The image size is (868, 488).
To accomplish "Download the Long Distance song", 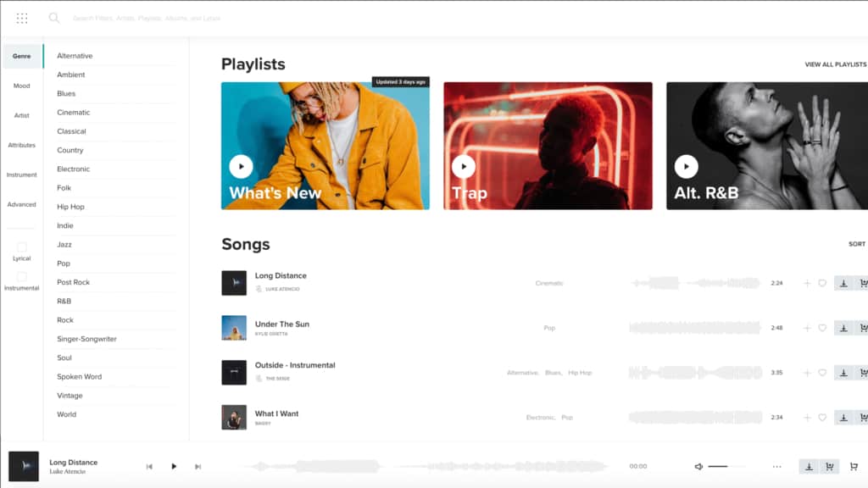I will [x=843, y=283].
